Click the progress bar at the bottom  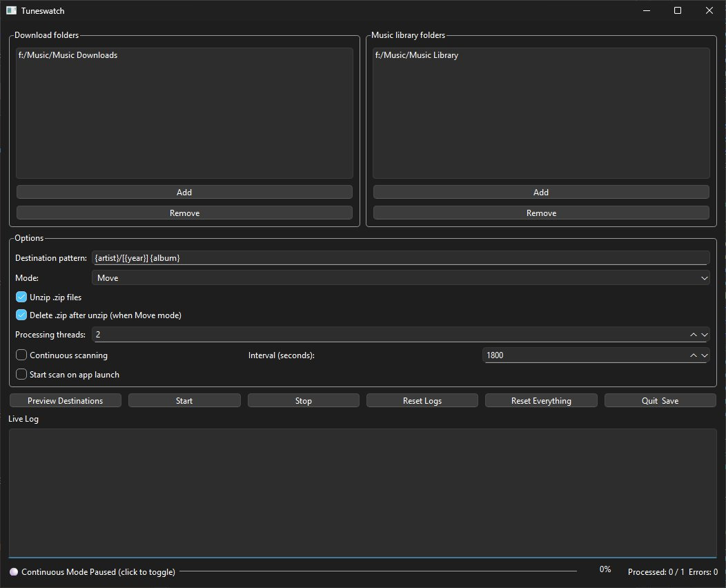(x=377, y=571)
